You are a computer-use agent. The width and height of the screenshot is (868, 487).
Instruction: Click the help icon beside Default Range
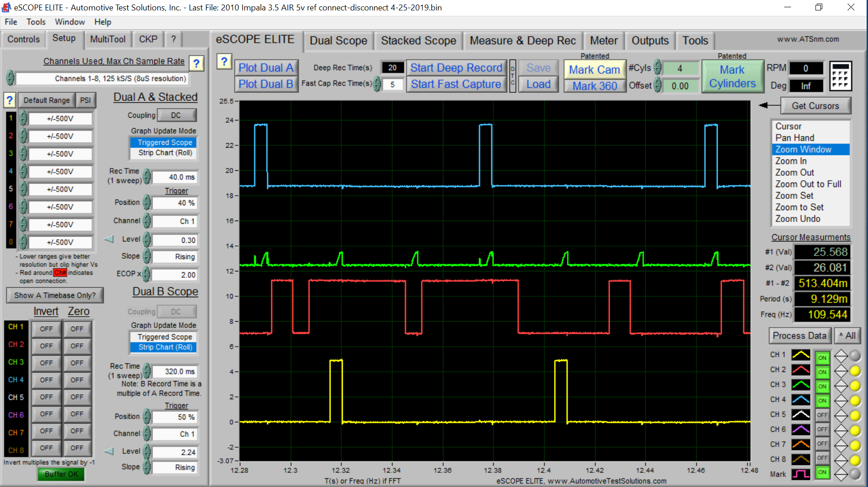tap(9, 100)
